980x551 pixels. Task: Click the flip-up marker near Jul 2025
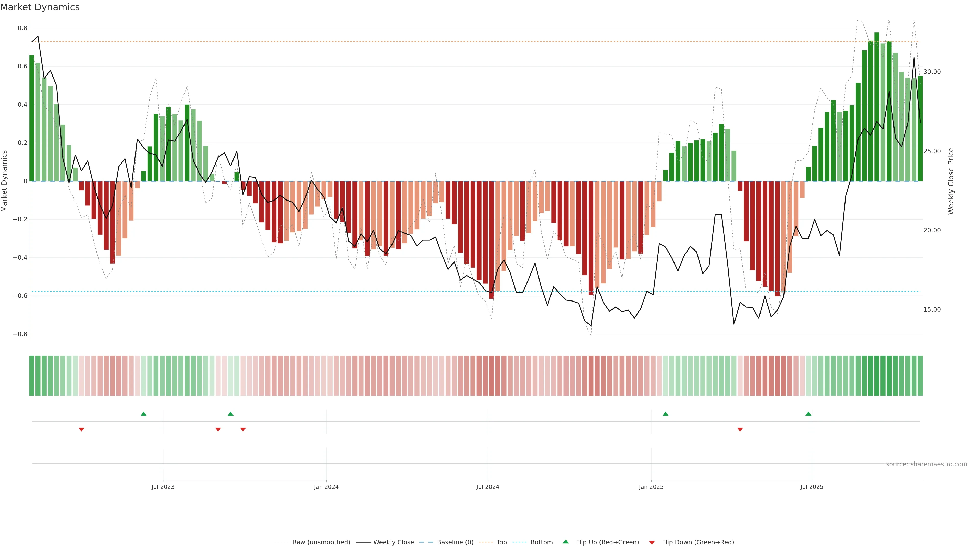point(808,414)
